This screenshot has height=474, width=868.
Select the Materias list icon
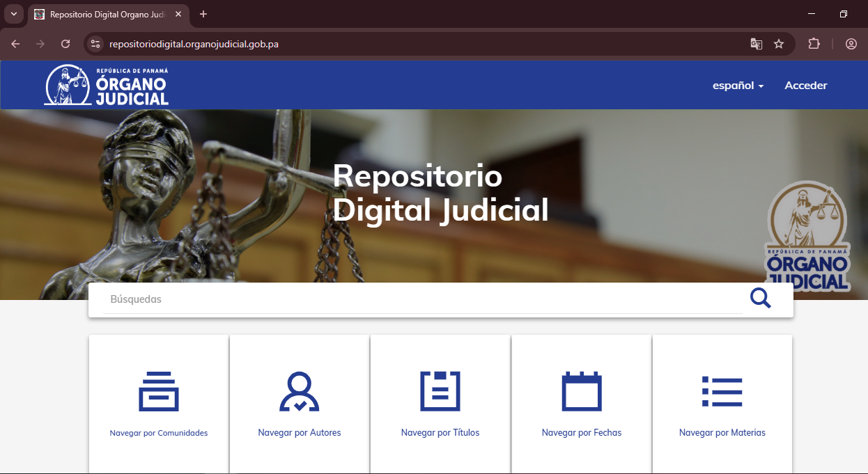point(722,391)
